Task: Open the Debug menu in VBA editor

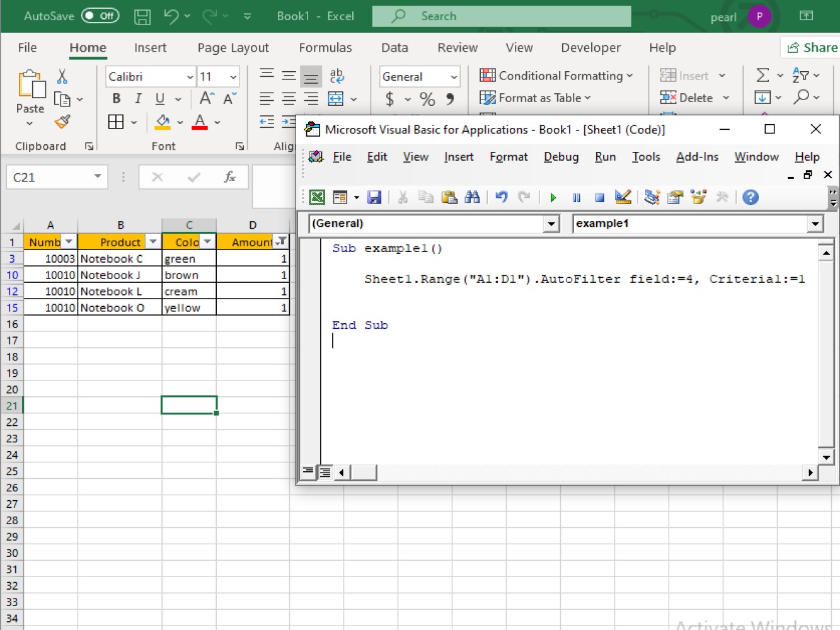Action: click(560, 157)
